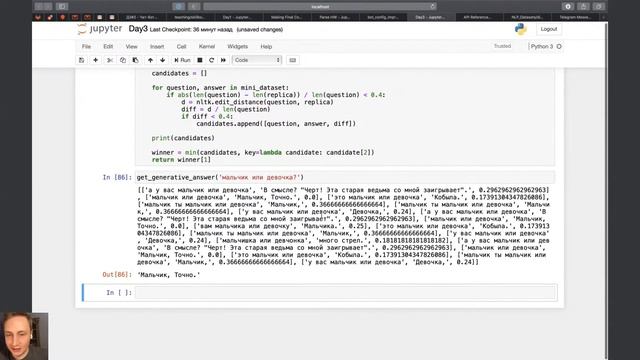Open the cell type Code dropdown
640x360 pixels.
point(257,60)
